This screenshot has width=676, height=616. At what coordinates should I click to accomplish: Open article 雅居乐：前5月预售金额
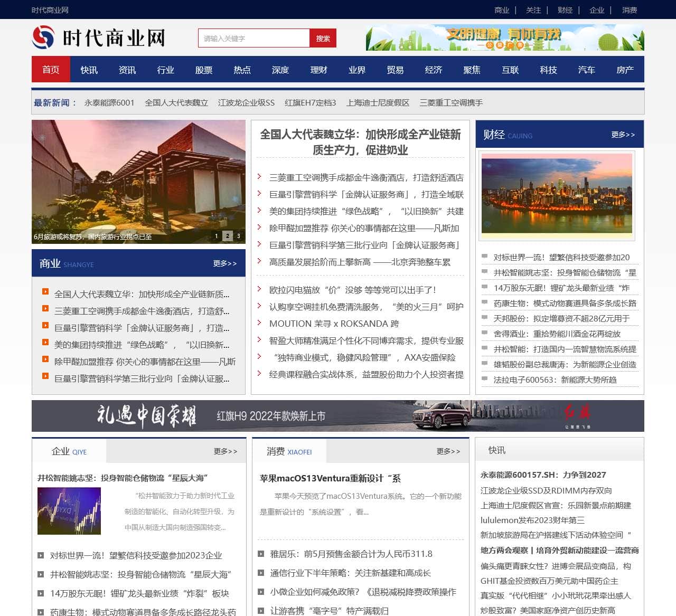tap(351, 554)
